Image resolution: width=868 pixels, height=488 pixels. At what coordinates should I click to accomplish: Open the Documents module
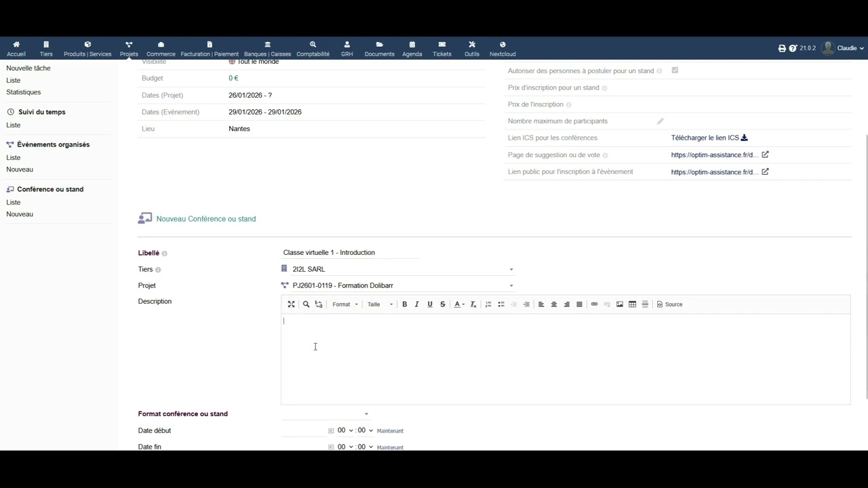click(379, 49)
